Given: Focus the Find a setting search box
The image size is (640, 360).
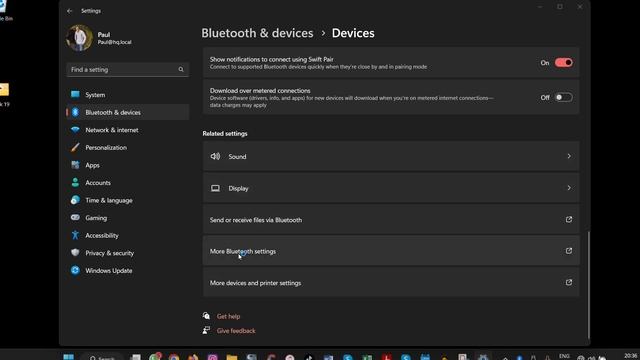Looking at the screenshot, I should coord(127,69).
